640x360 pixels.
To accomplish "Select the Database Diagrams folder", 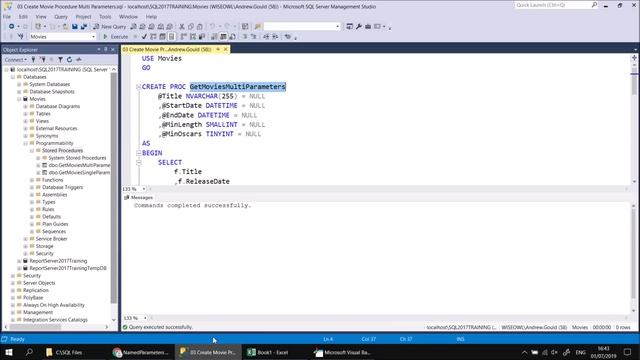I will [54, 107].
